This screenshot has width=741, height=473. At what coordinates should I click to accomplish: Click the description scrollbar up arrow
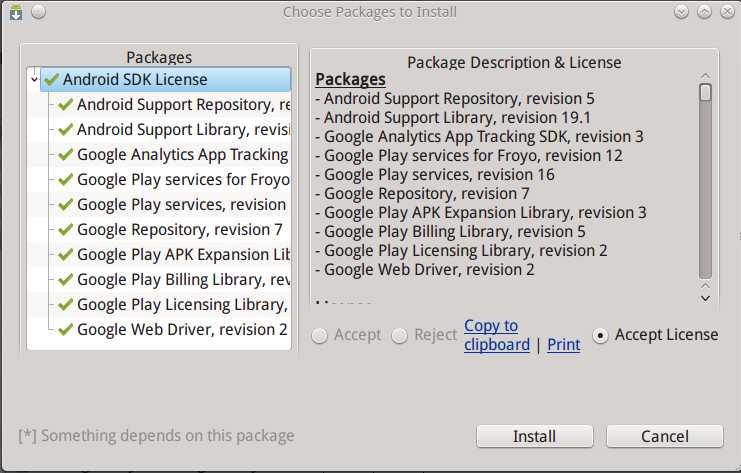point(705,76)
